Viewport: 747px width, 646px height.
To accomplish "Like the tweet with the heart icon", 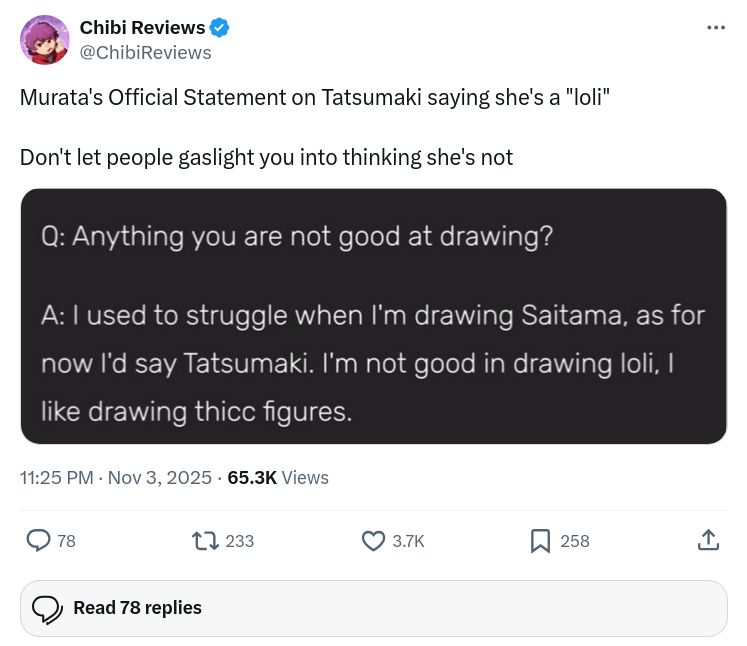I will [373, 541].
